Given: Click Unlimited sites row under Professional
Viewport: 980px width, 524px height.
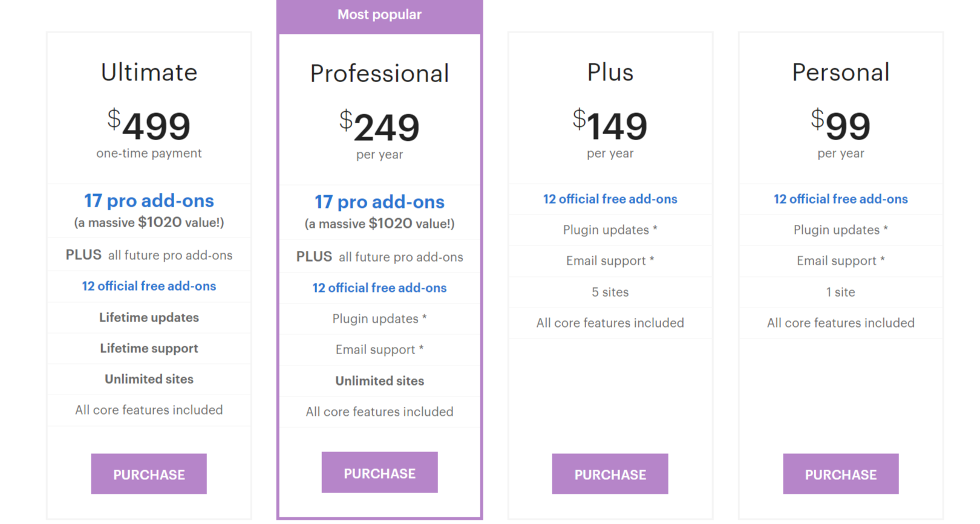Looking at the screenshot, I should coord(379,381).
